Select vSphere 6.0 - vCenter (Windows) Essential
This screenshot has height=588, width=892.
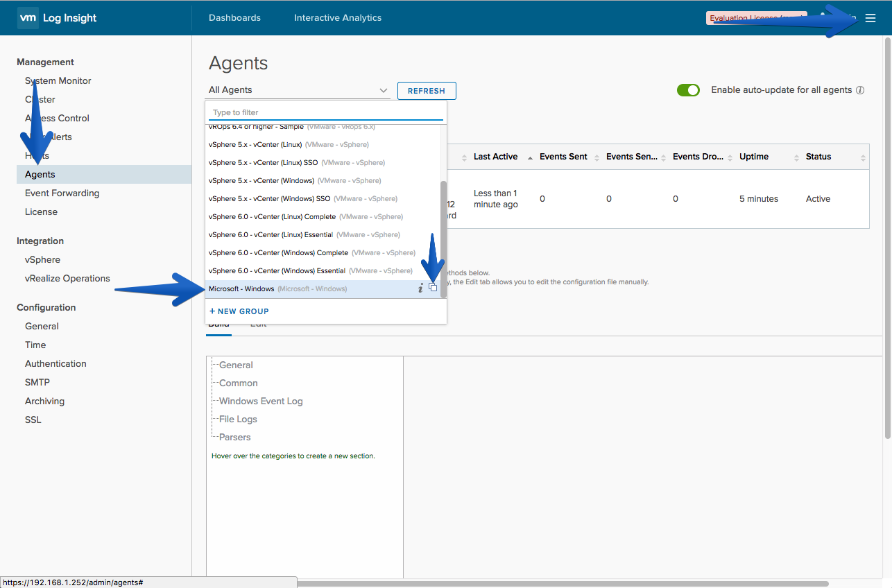coord(323,270)
